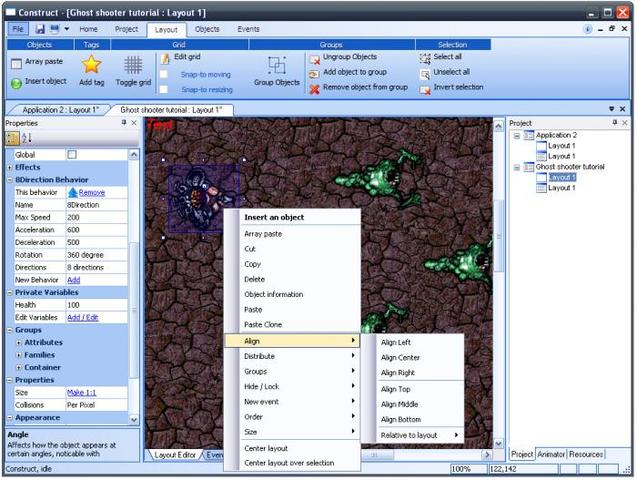Click the Group Objects icon
Image resolution: width=637 pixels, height=480 pixels.
coord(277,65)
